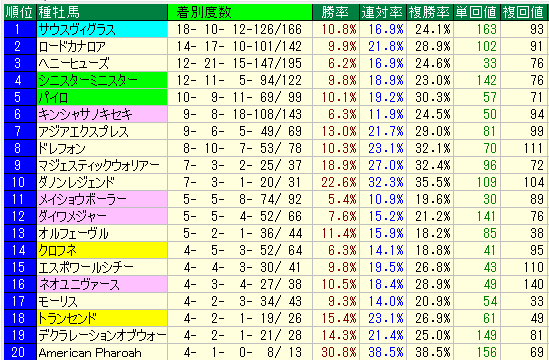Select the 着別度数 column header
Image resolution: width=549 pixels, height=360 pixels.
(x=240, y=13)
